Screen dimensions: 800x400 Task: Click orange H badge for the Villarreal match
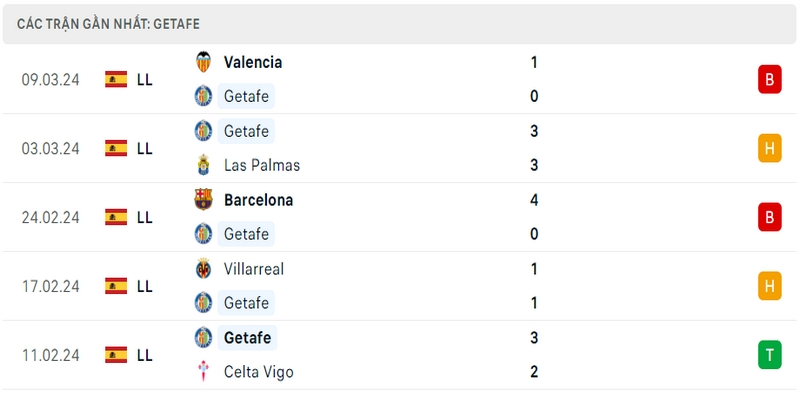tap(769, 286)
